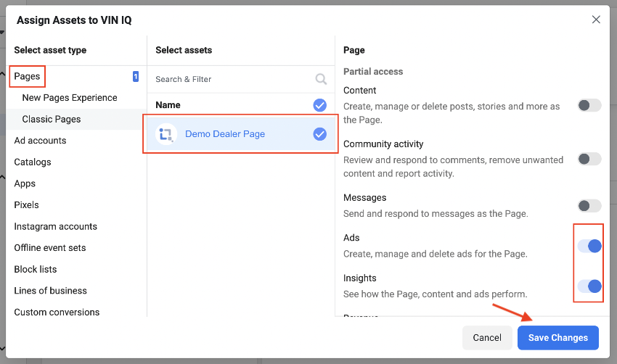Choose Ad accounts asset type
Image resolution: width=617 pixels, height=364 pixels.
coord(40,141)
